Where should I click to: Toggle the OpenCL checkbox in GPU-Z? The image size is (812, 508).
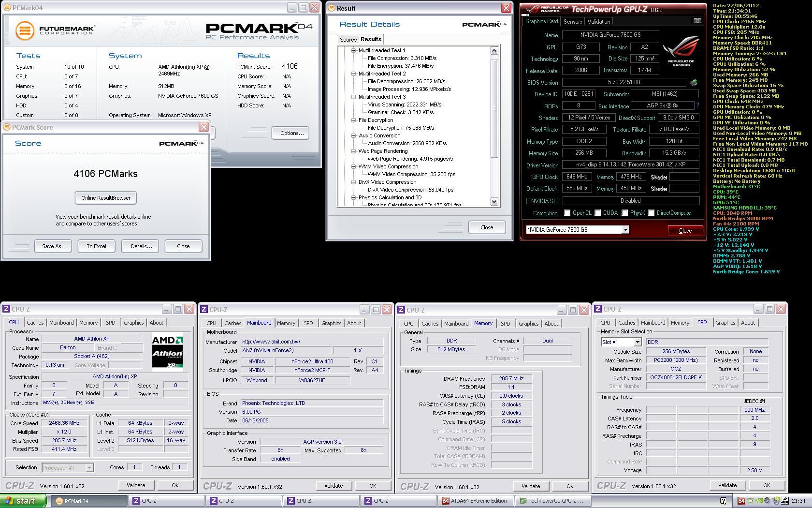coord(567,213)
